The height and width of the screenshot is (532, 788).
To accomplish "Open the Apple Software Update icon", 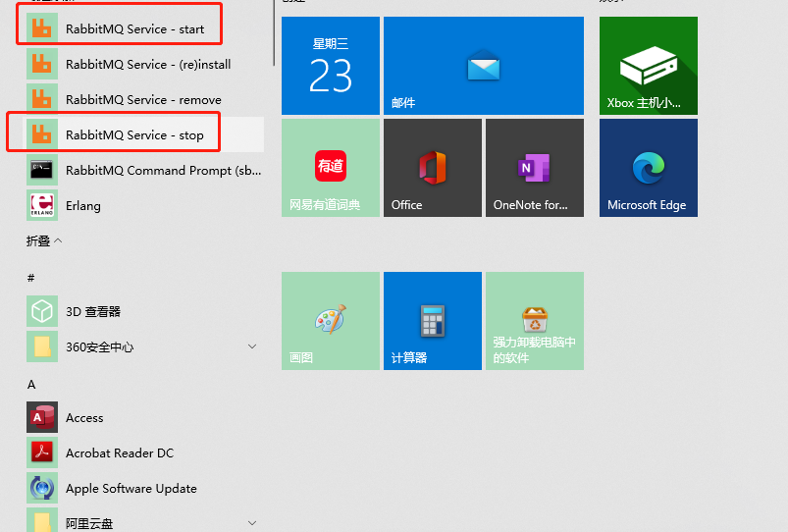I will click(42, 488).
